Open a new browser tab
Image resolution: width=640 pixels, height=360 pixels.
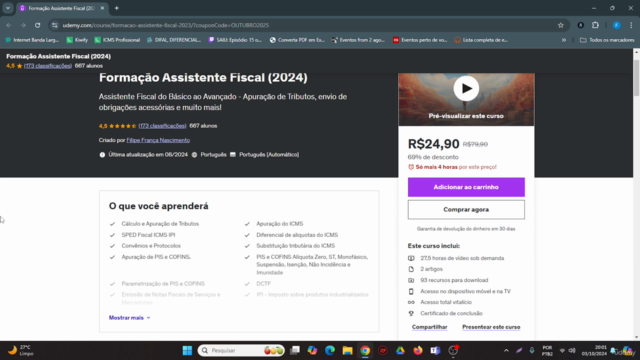tap(117, 8)
